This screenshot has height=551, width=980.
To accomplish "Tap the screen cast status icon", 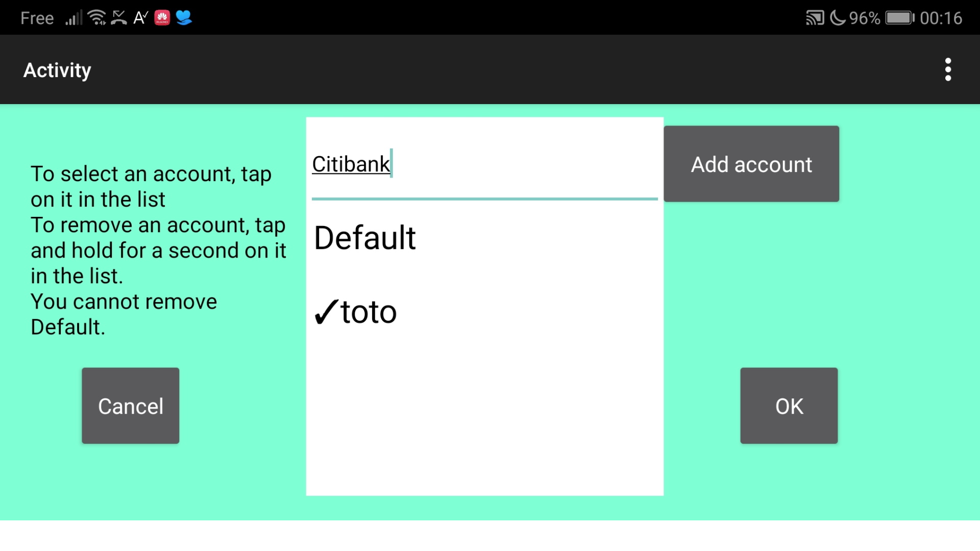I will tap(815, 18).
